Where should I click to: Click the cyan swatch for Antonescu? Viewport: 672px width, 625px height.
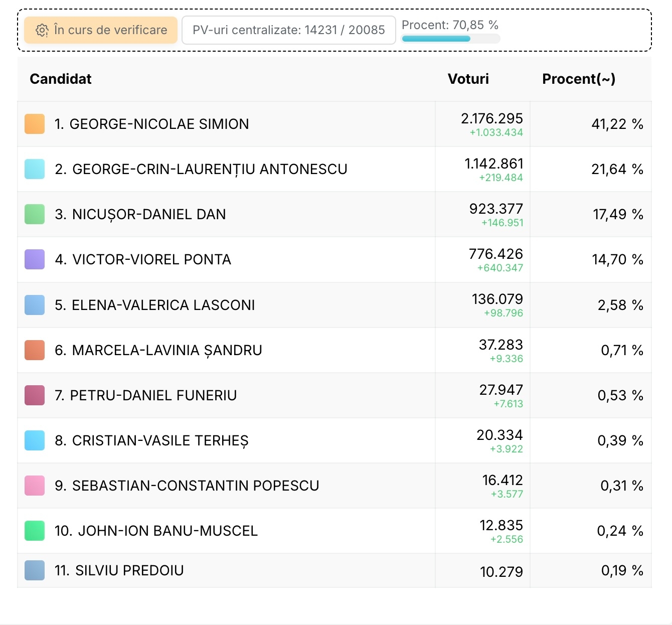[35, 169]
